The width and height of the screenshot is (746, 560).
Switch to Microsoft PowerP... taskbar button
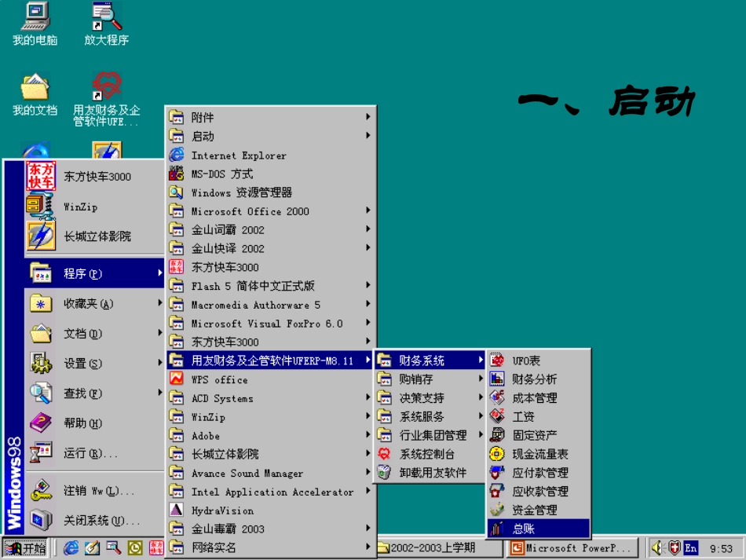point(573,548)
